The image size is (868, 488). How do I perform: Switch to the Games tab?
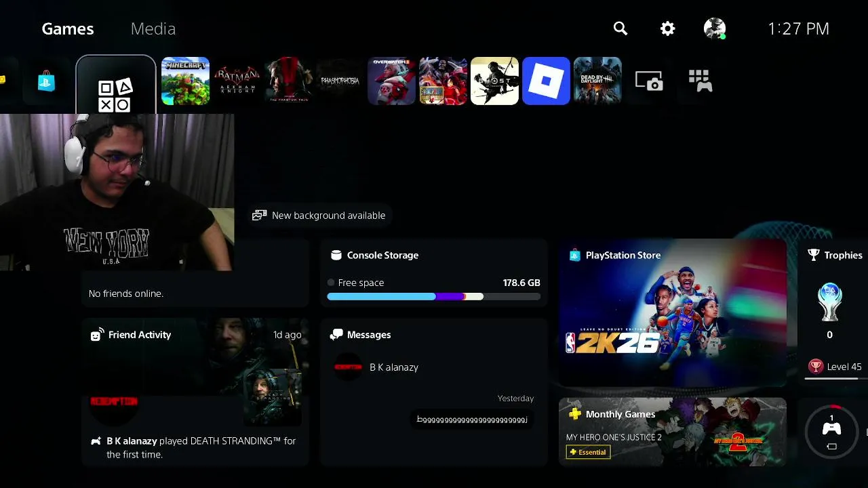(x=68, y=28)
